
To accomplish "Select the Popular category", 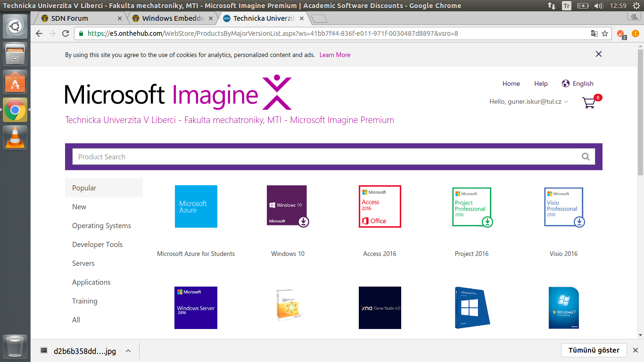I will click(104, 188).
